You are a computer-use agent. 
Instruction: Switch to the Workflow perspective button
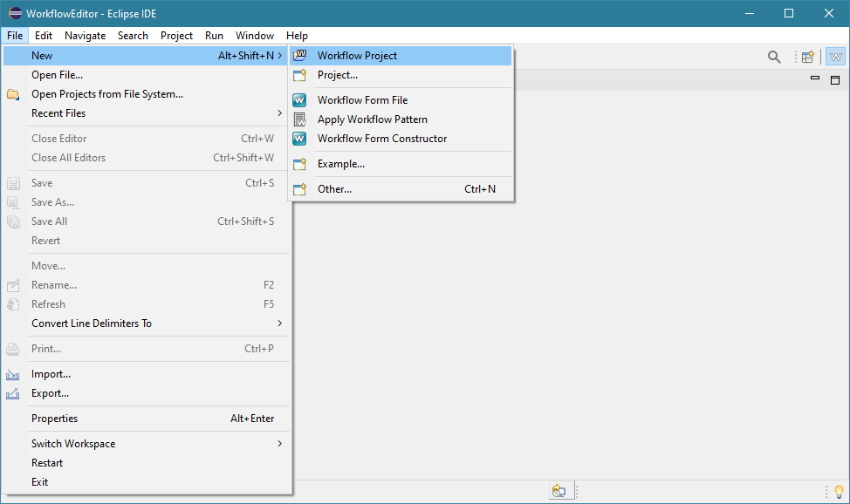pyautogui.click(x=835, y=57)
